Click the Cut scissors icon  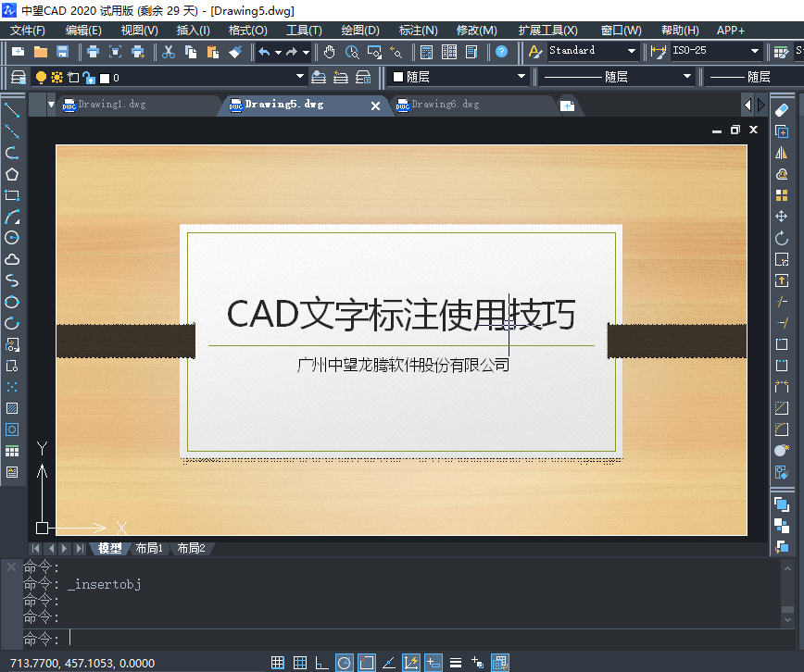(168, 52)
